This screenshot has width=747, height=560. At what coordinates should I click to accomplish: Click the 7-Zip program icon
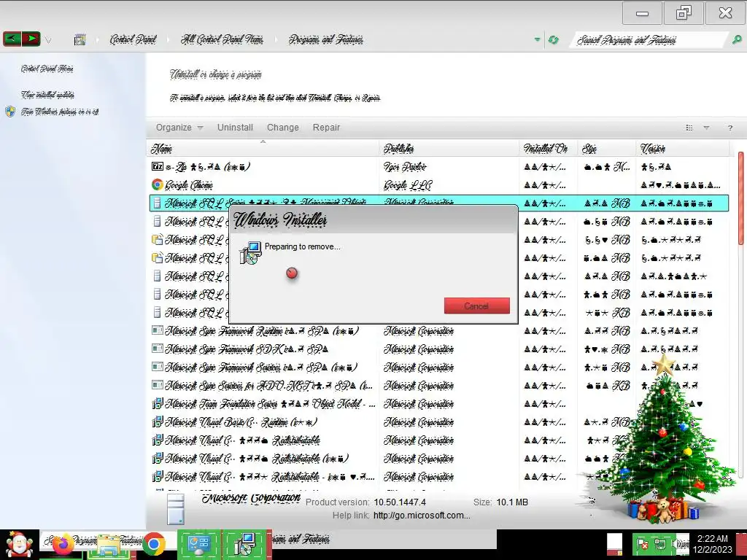(x=158, y=166)
